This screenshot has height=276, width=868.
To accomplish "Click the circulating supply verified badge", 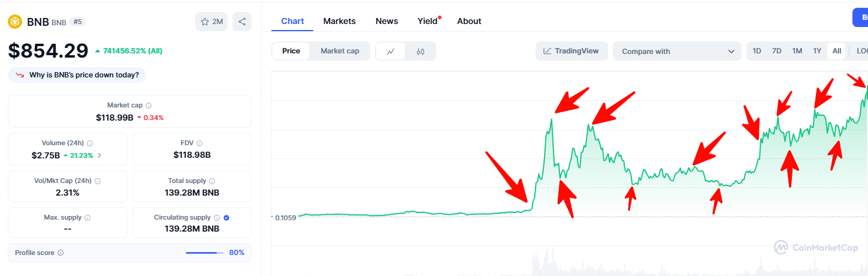I will (226, 218).
